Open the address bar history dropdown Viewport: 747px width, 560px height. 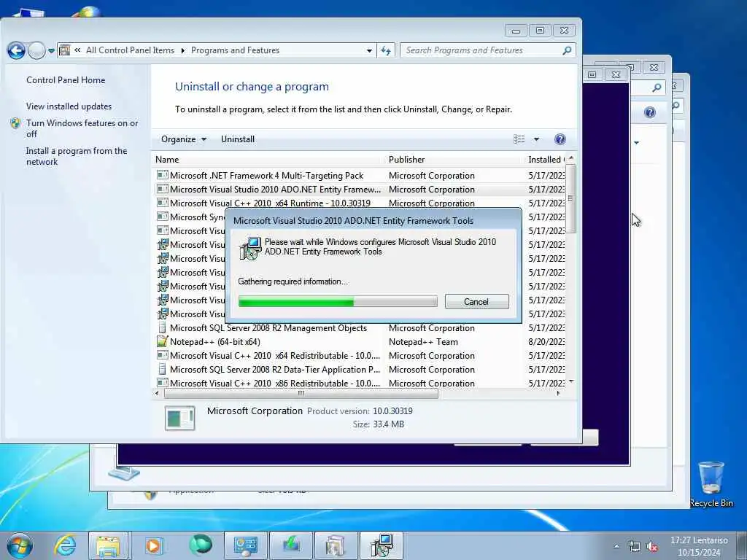[x=369, y=50]
